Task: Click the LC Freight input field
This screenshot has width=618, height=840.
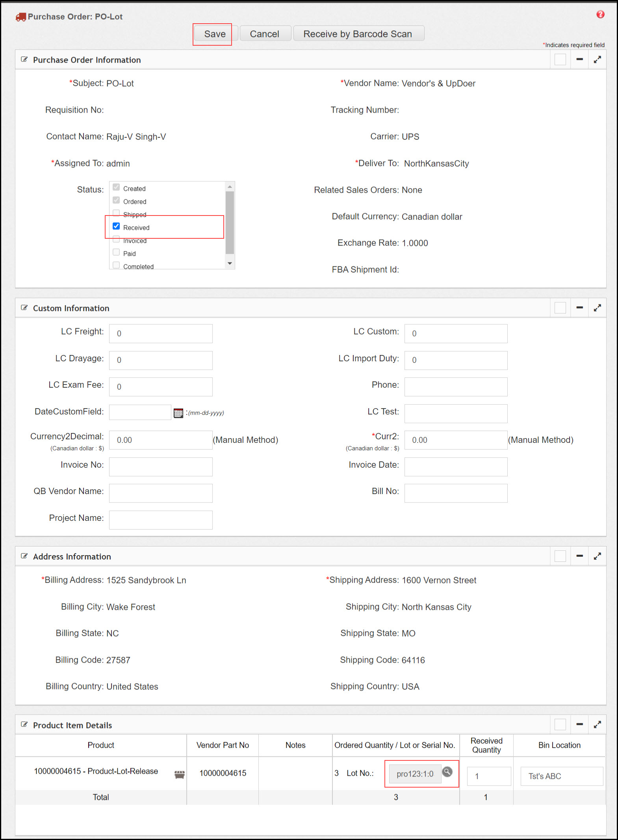Action: coord(161,334)
